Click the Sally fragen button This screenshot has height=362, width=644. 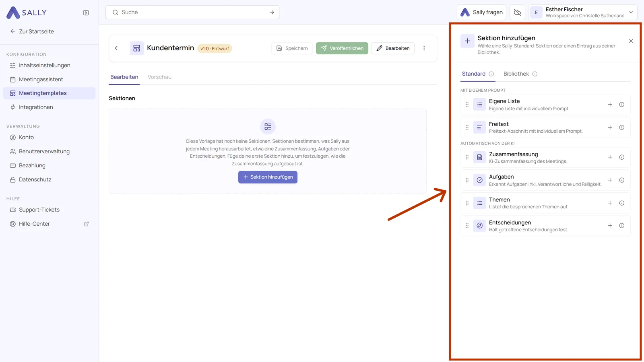tap(481, 12)
